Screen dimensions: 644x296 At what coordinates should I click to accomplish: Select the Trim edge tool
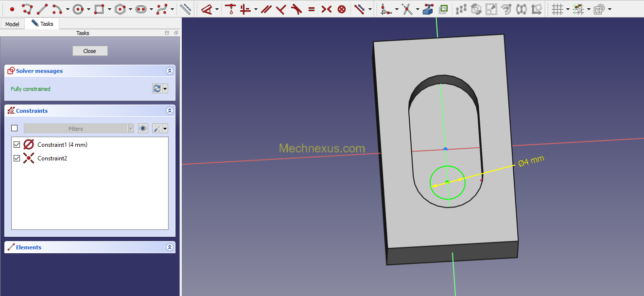[407, 9]
